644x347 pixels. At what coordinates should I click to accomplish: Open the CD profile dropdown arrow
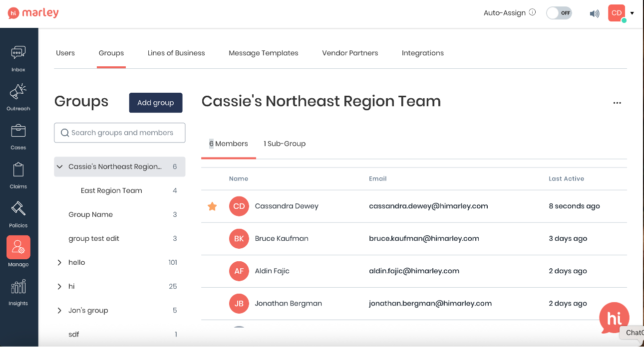(x=632, y=13)
